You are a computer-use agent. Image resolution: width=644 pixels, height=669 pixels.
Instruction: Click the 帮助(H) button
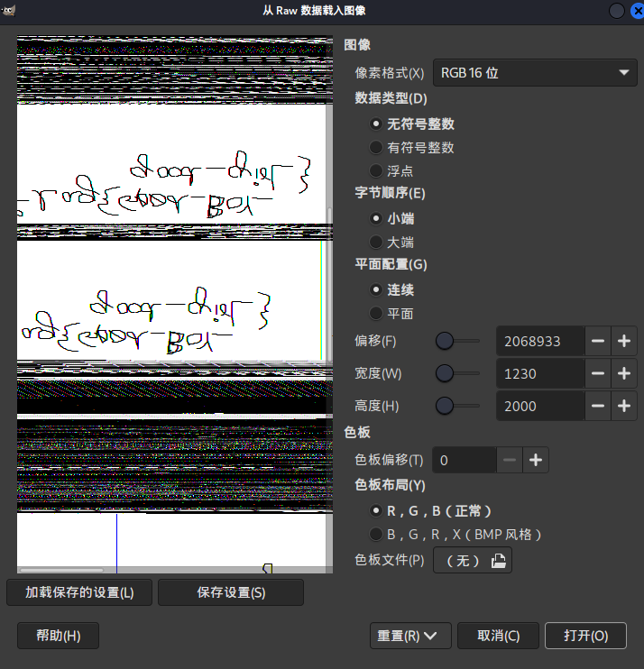click(x=58, y=636)
